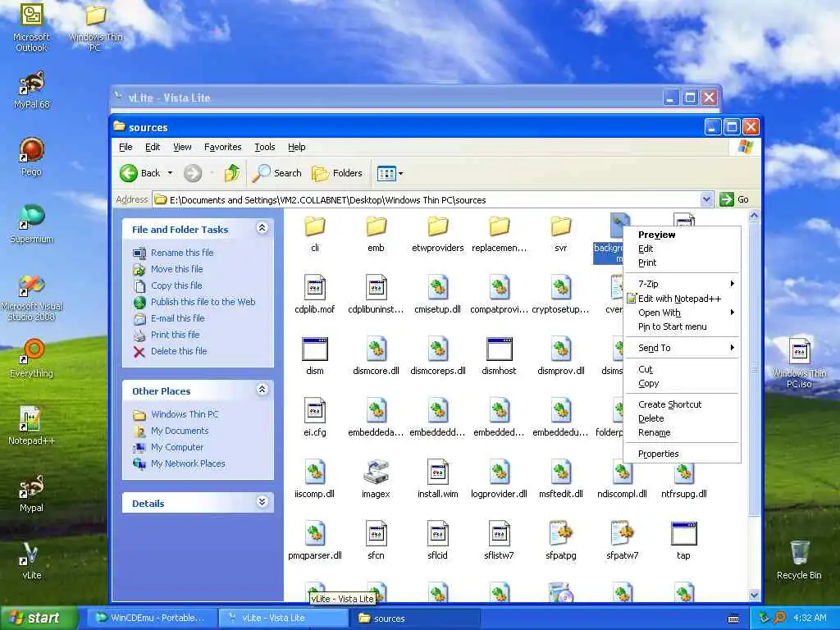Open the Tools menu
The width and height of the screenshot is (840, 630).
point(265,147)
